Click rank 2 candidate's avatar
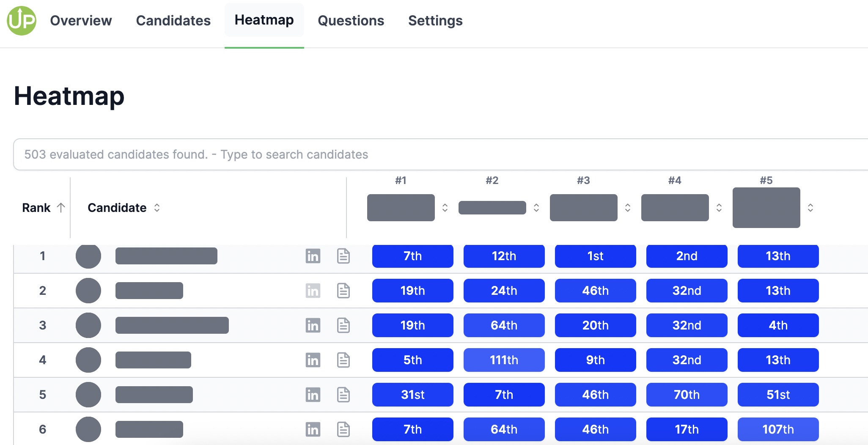868x445 pixels. [x=88, y=291]
